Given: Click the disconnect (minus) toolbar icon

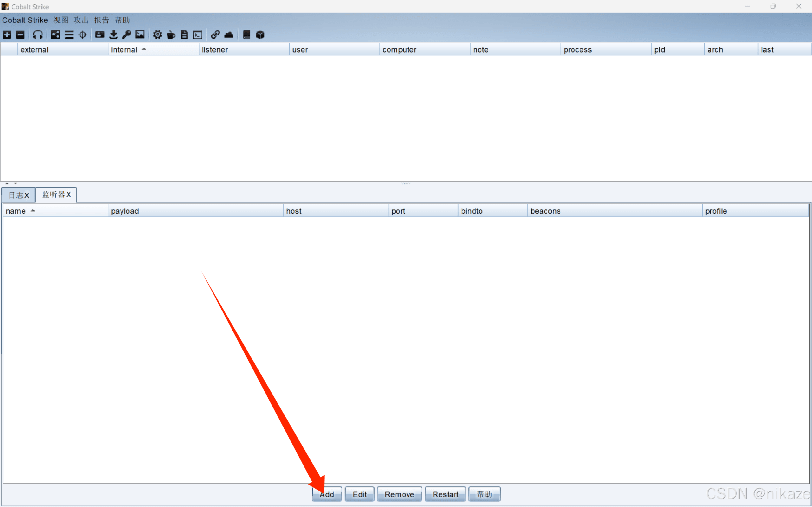Looking at the screenshot, I should tap(21, 35).
